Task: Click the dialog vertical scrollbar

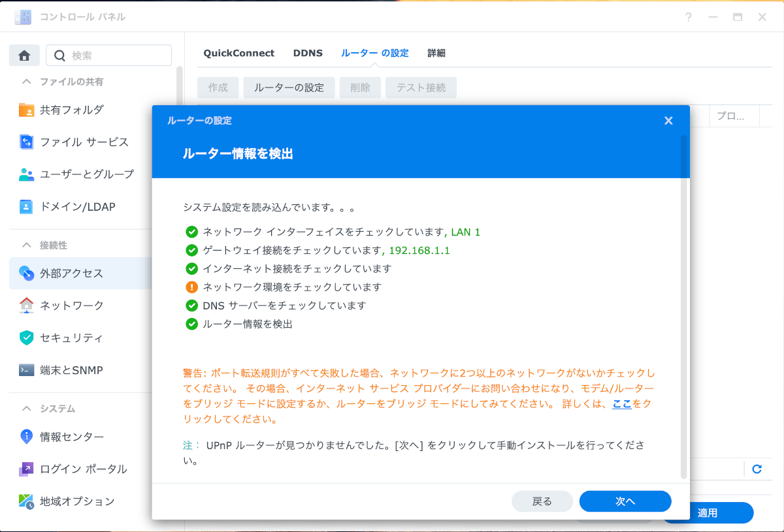Action: coord(684,307)
